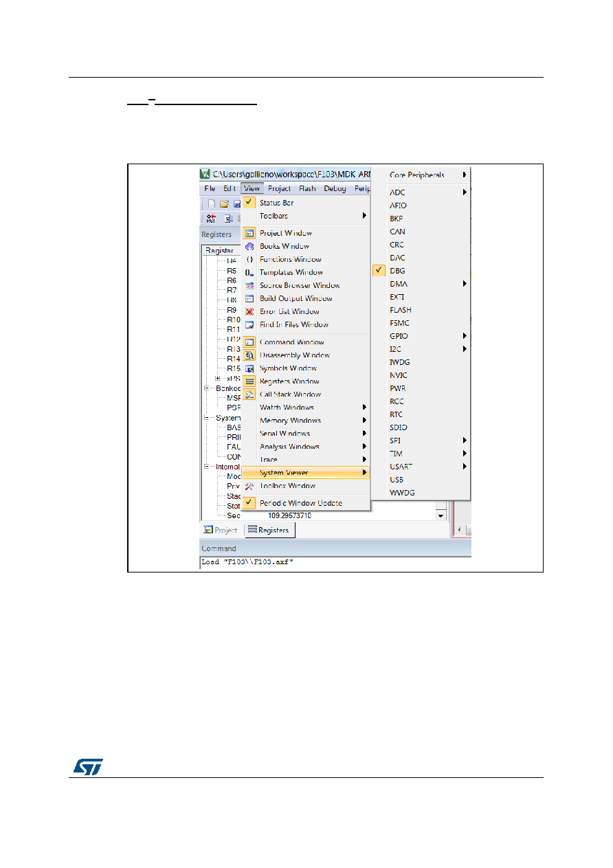The width and height of the screenshot is (613, 868).
Task: Switch to the Project tab
Action: point(221,530)
